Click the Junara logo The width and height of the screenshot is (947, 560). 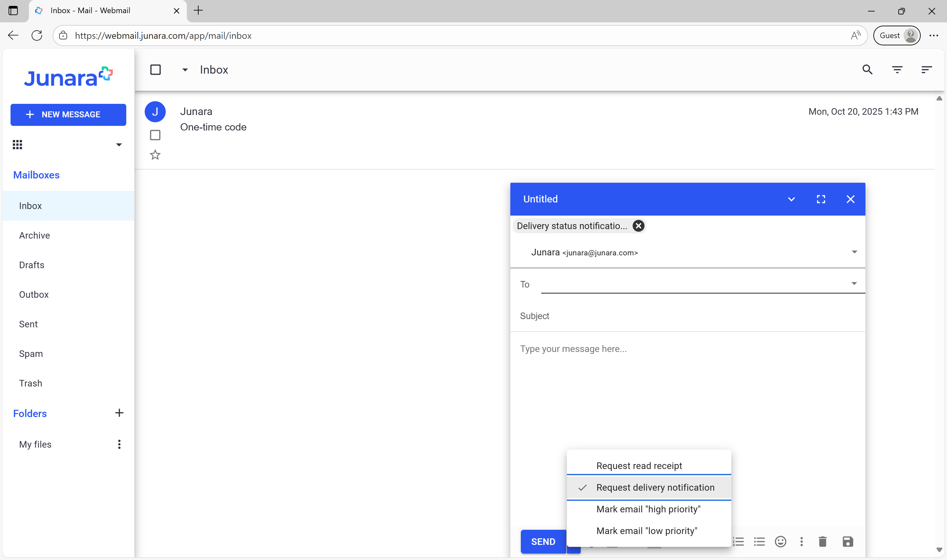(68, 77)
